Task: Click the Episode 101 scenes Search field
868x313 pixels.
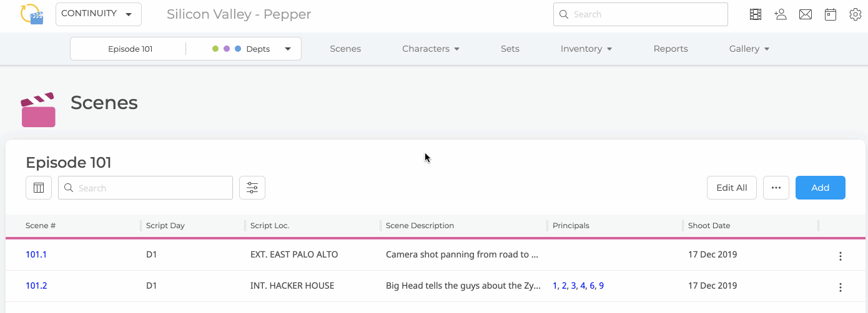Action: coord(145,188)
